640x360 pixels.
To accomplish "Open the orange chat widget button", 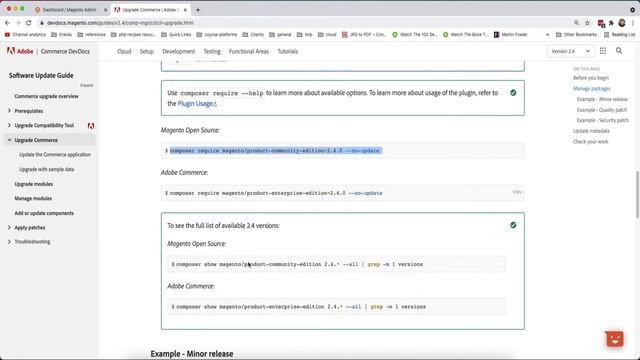I will pyautogui.click(x=615, y=338).
